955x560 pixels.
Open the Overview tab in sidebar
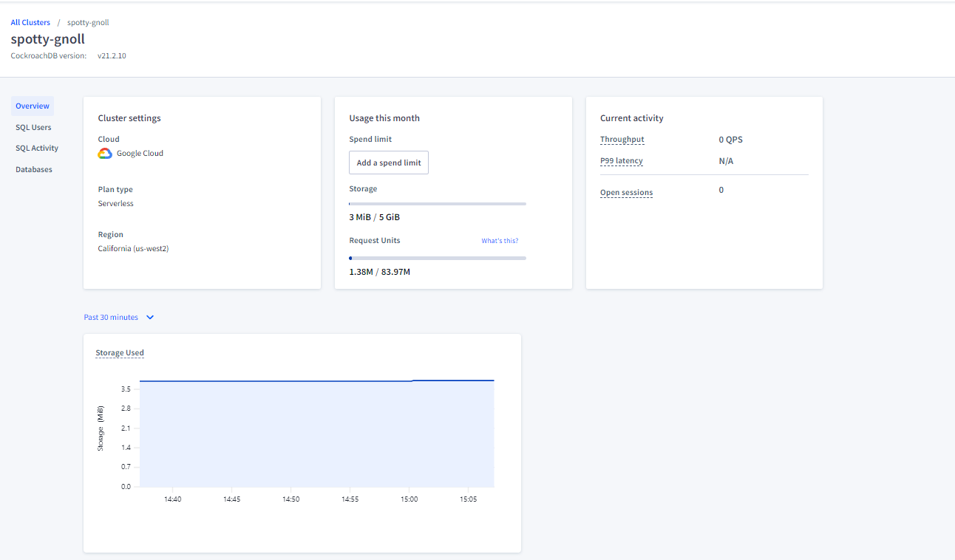(33, 106)
